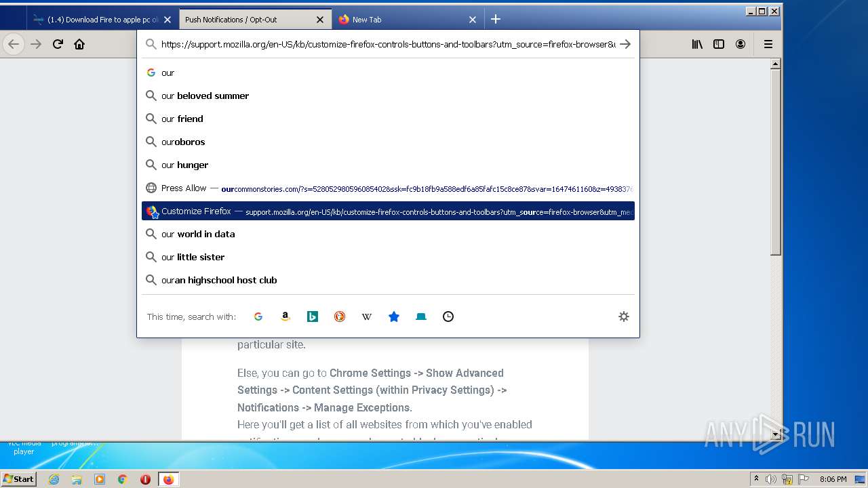The width and height of the screenshot is (868, 488).
Task: Go back with the browser back arrow
Action: 14,44
